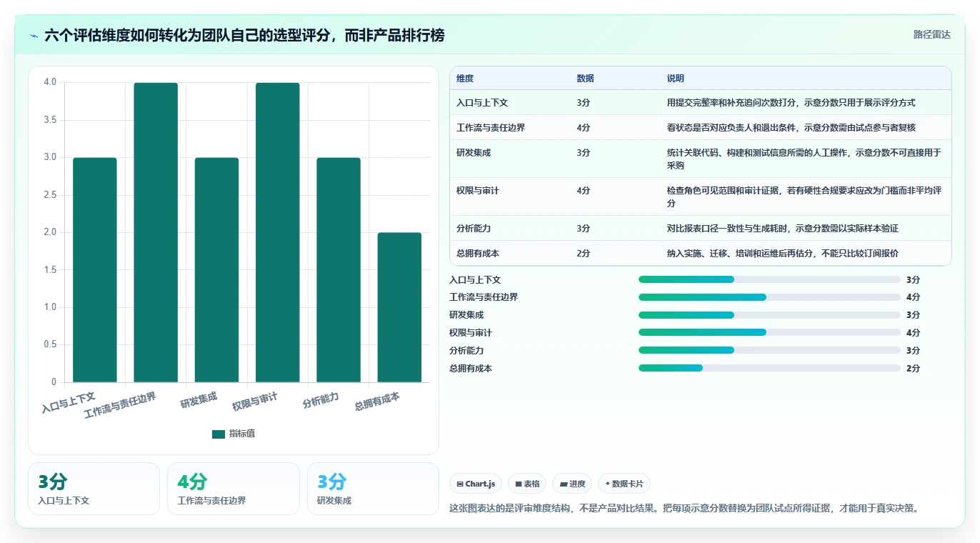Click the 工作流与责任边界 bar in the chart
The width and height of the screenshot is (980, 543).
tap(156, 232)
